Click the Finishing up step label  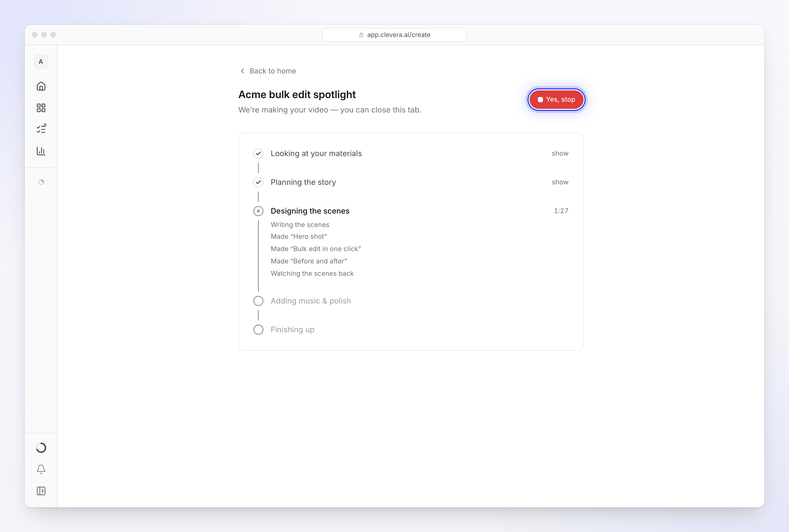click(292, 330)
